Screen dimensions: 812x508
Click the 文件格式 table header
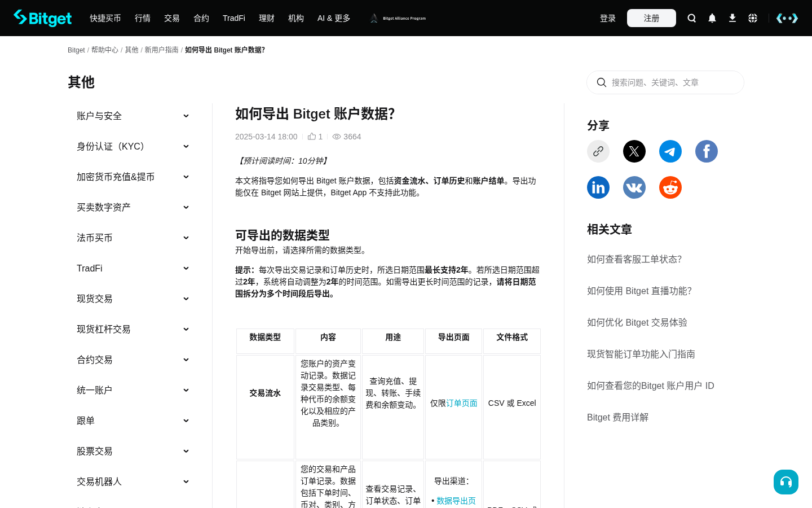[512, 341]
